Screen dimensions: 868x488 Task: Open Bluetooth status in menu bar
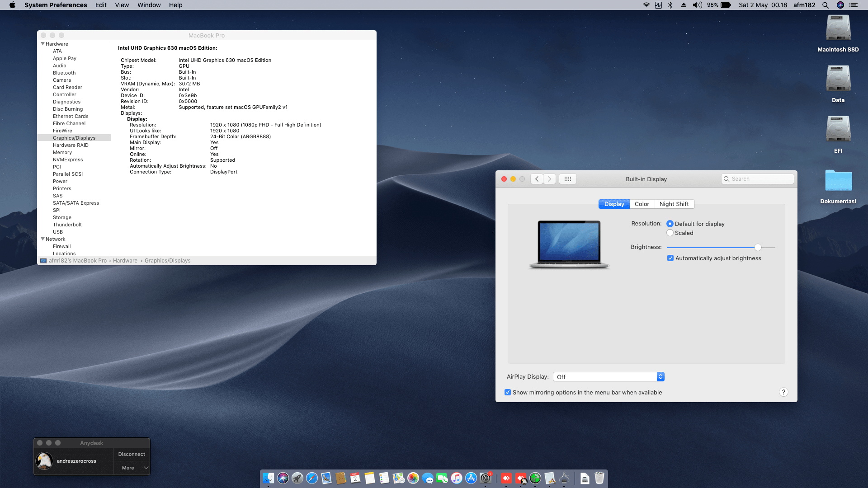tap(670, 5)
